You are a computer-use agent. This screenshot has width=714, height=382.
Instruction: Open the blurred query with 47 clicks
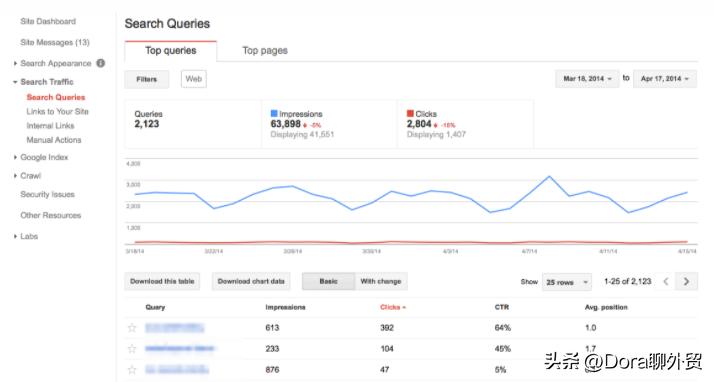[177, 370]
